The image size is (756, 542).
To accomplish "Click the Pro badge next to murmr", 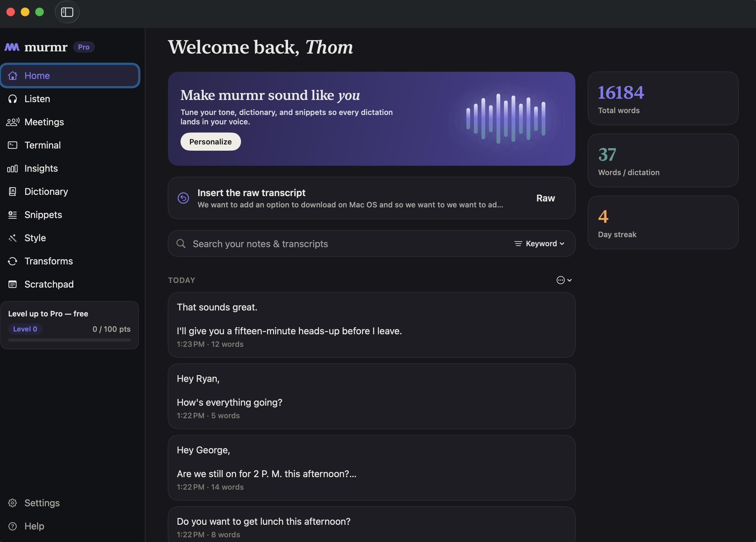I will coord(84,47).
